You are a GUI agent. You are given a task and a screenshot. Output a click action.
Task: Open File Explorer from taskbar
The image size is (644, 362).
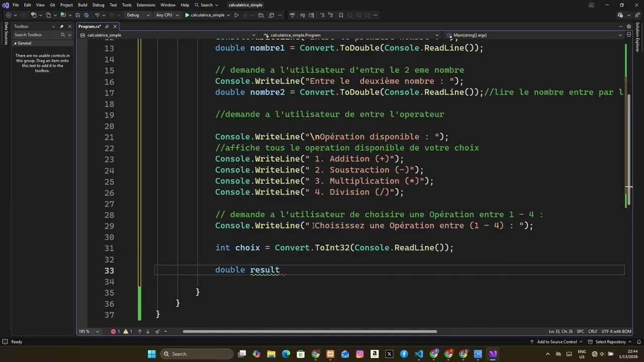coord(271,354)
